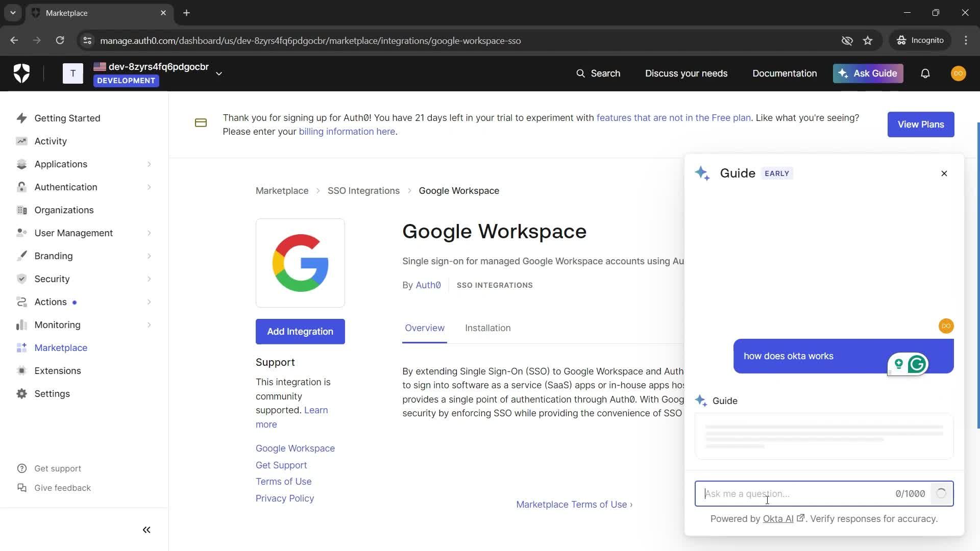Click the Monitoring bar chart icon
The width and height of the screenshot is (980, 551).
pyautogui.click(x=21, y=325)
